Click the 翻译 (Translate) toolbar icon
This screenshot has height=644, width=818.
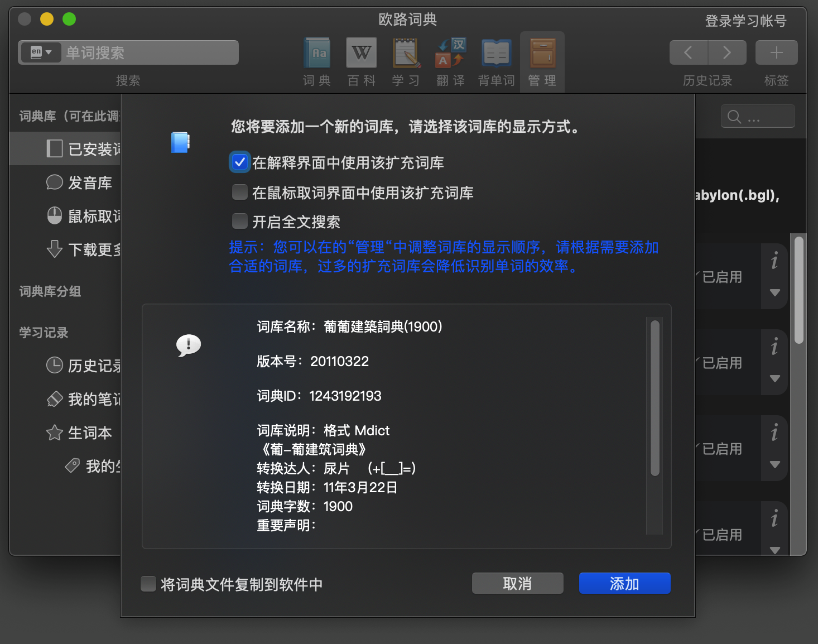[450, 53]
